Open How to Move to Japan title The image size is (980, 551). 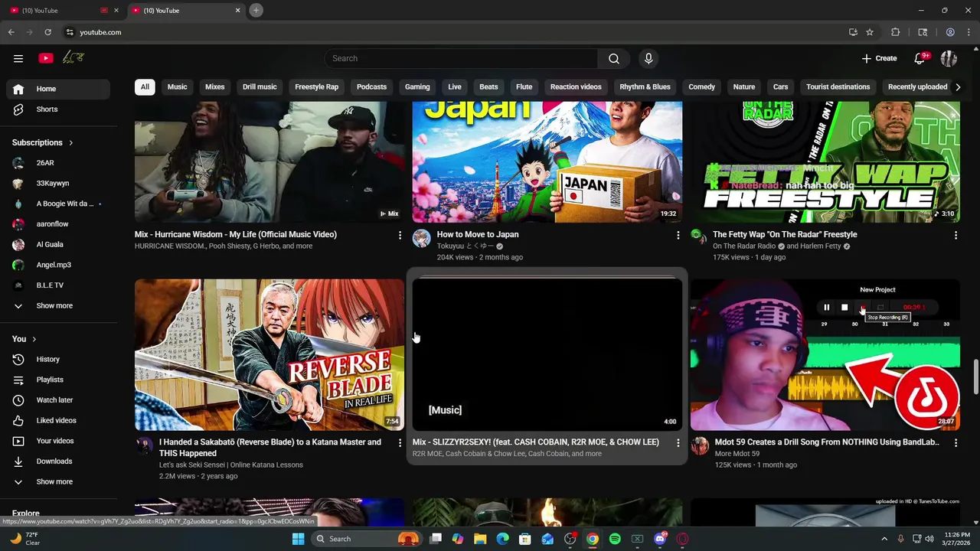(x=478, y=235)
